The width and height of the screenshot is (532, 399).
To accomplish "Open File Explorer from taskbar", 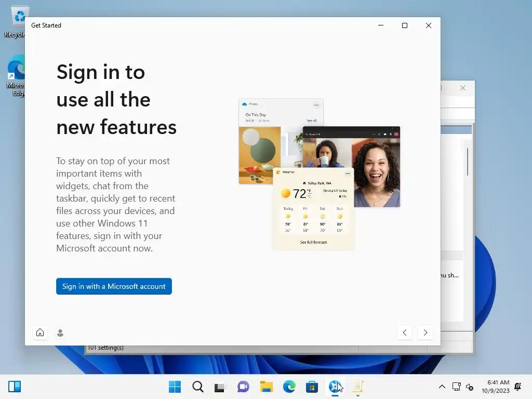I will pyautogui.click(x=267, y=387).
